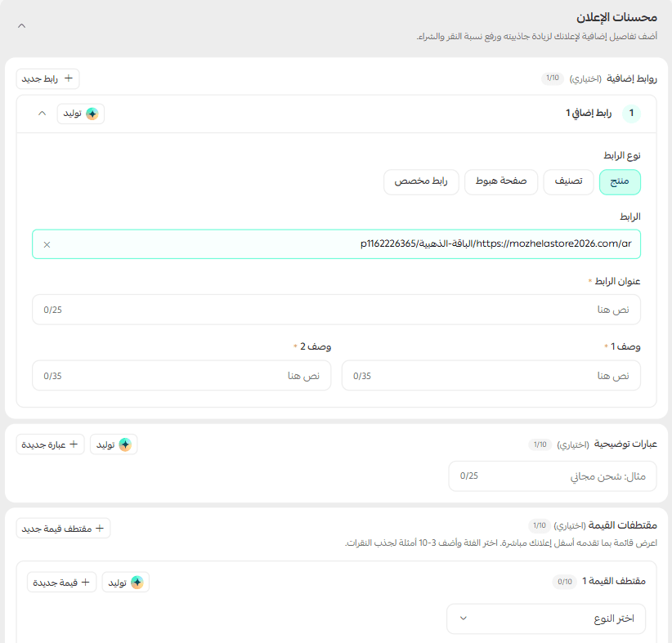Click the مقتطفات القيمة label
672x643 pixels.
[623, 525]
